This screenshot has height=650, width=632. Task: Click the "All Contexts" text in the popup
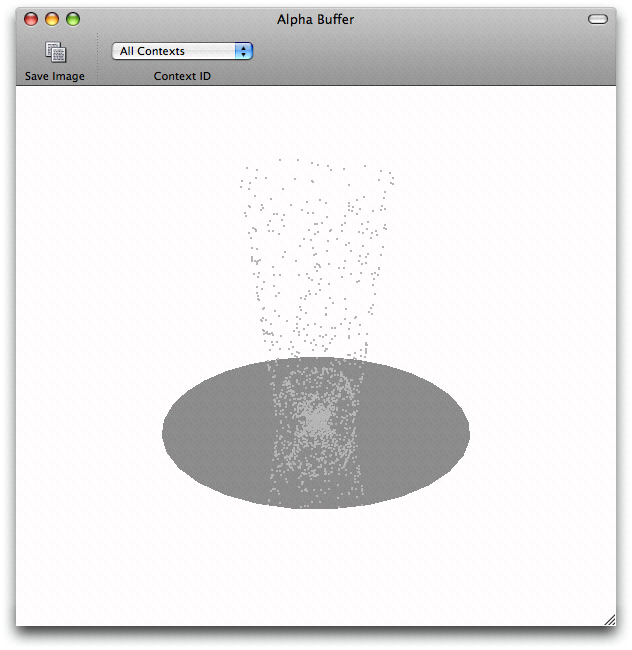pyautogui.click(x=153, y=51)
